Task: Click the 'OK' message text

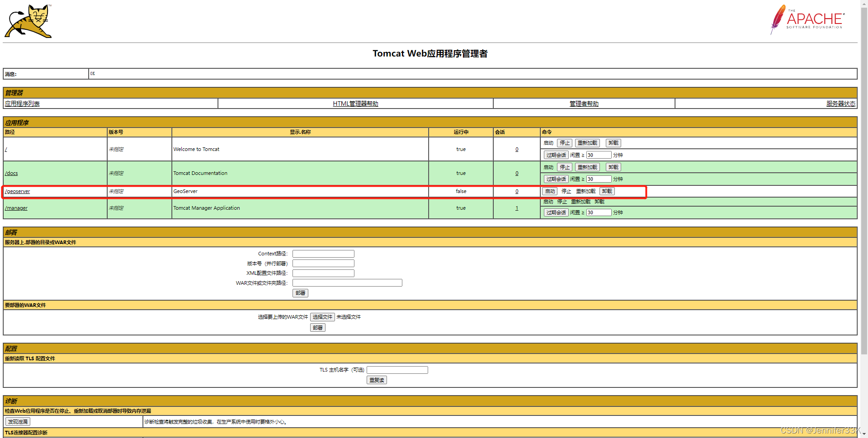Action: (92, 74)
